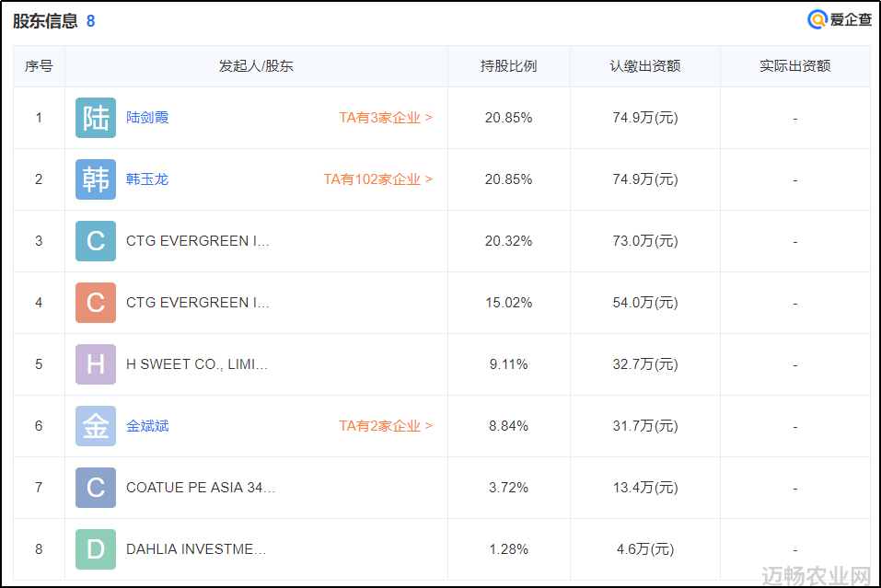Expand TA有3家企业 for 陆剑霞
The image size is (881, 588).
pyautogui.click(x=386, y=118)
